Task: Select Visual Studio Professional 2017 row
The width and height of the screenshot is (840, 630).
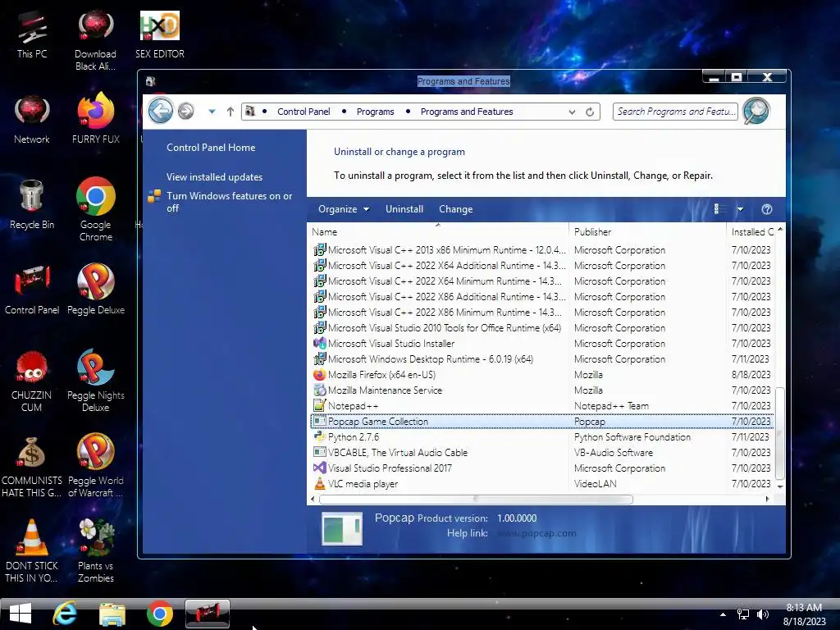Action: point(542,468)
